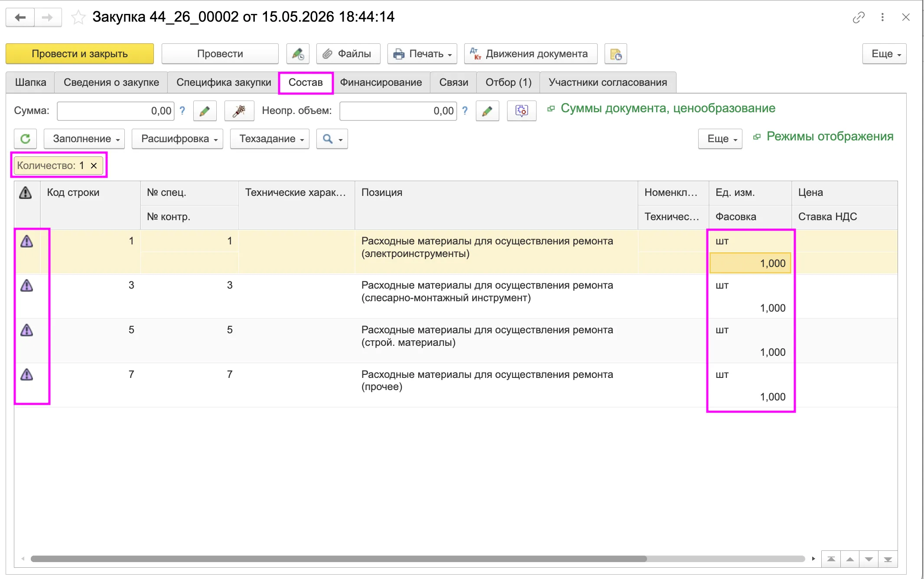Screen dimensions: 924x579
Task: Click warning triangle in row with код 3
Action: click(x=27, y=286)
